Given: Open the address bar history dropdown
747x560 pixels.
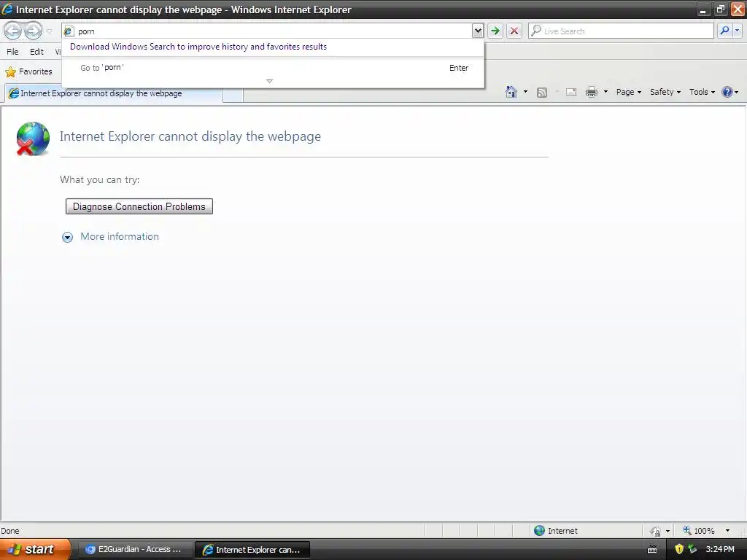Looking at the screenshot, I should (477, 31).
